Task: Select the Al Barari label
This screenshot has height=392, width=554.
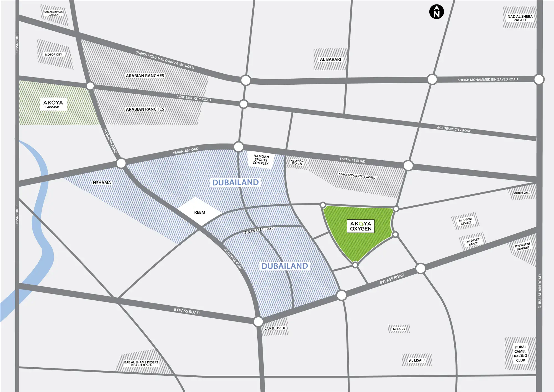Action: pos(330,59)
